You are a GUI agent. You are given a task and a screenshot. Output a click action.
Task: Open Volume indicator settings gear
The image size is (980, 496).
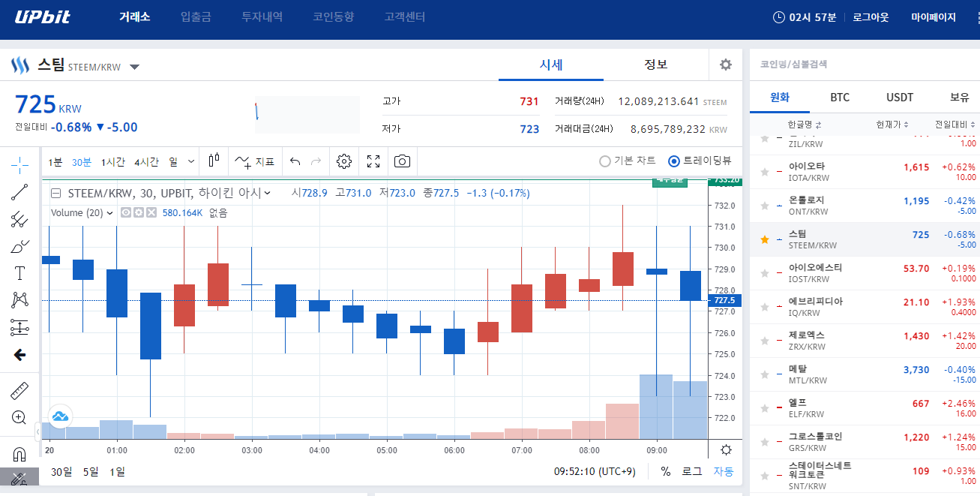(x=139, y=212)
